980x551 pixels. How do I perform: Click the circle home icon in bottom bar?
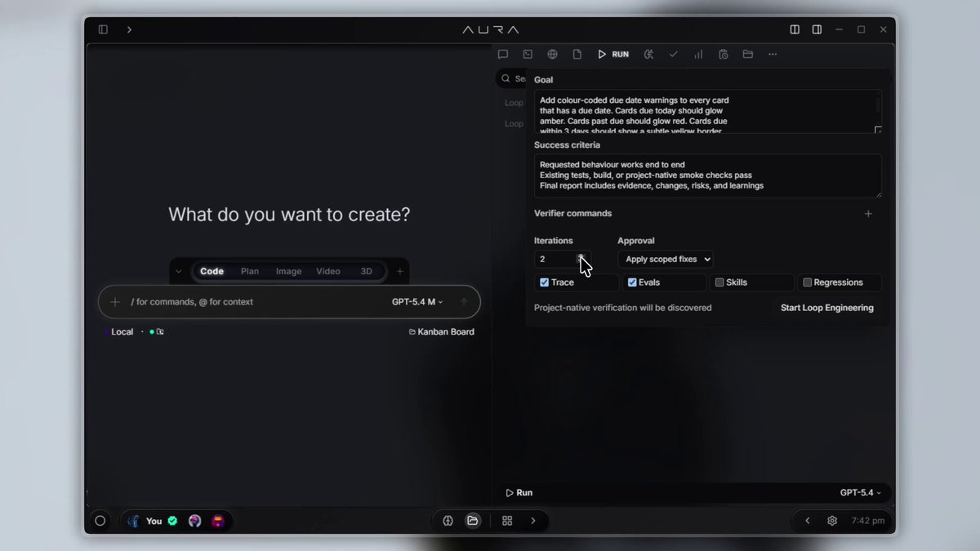tap(100, 521)
